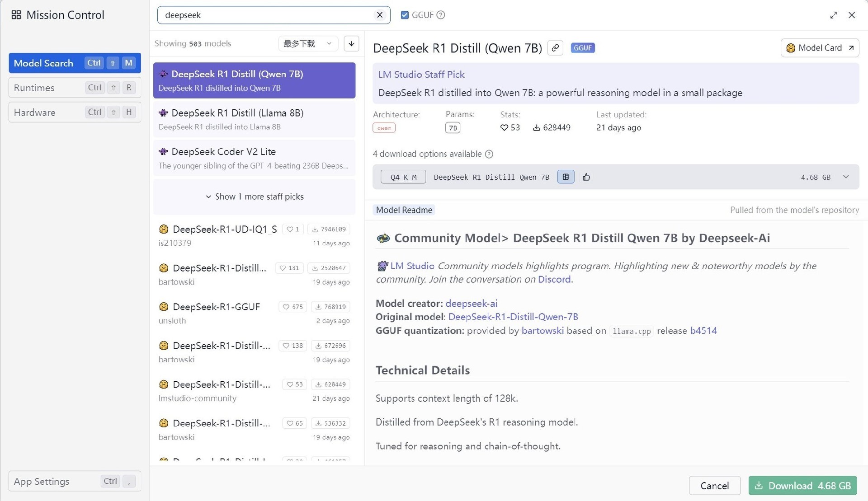Viewport: 868px width, 501px height.
Task: Clear the deepseek search text
Action: pyautogui.click(x=380, y=15)
